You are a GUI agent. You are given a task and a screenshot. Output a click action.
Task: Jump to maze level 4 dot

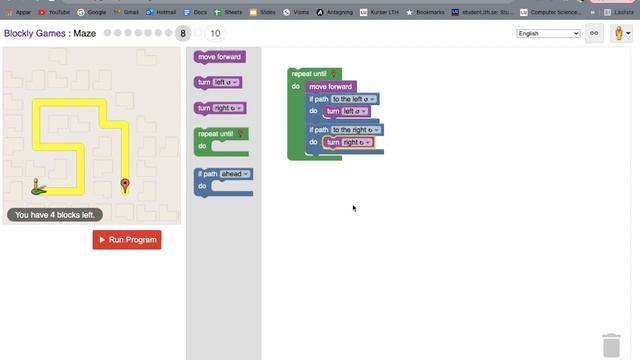pos(138,33)
